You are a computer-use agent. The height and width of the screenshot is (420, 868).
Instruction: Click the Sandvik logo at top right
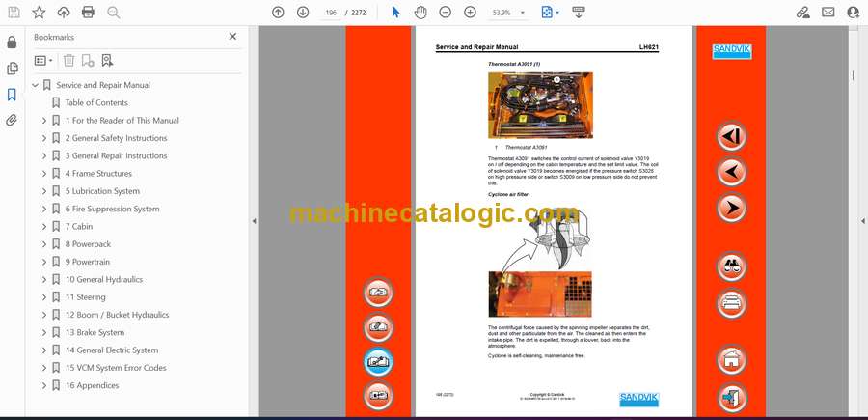731,51
